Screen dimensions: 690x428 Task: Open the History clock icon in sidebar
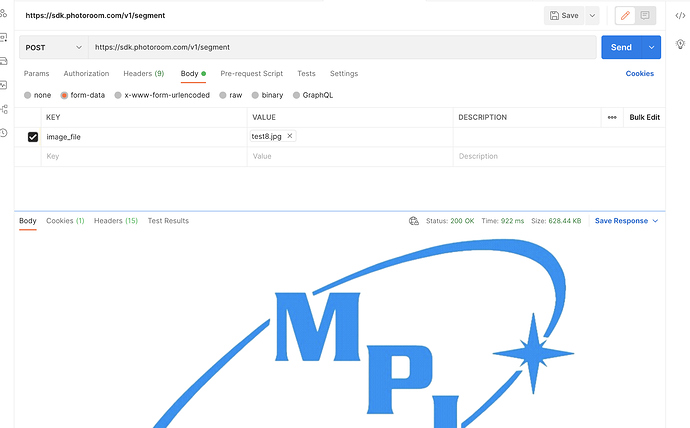[4, 132]
